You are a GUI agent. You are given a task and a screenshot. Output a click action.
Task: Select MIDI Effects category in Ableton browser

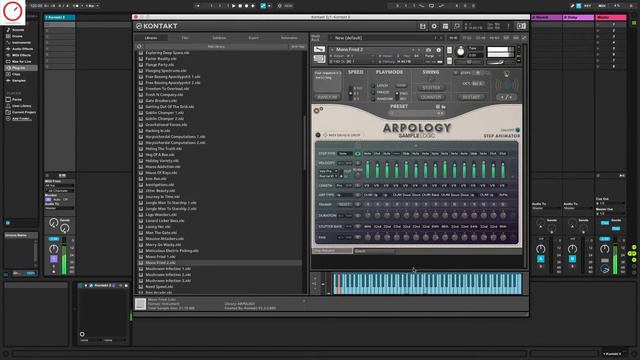point(22,55)
